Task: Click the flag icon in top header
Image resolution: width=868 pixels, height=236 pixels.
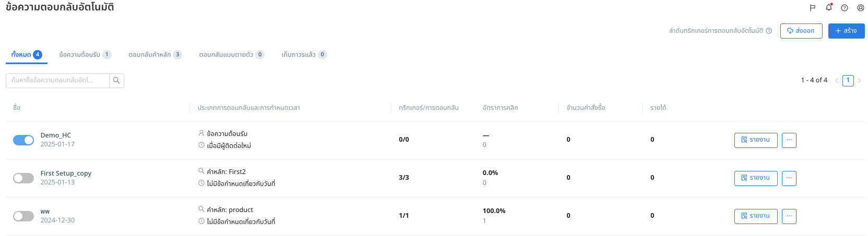Action: click(812, 8)
